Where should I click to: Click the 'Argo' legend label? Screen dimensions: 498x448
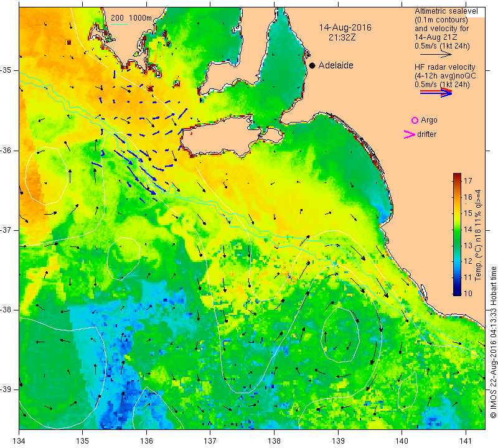(x=429, y=120)
